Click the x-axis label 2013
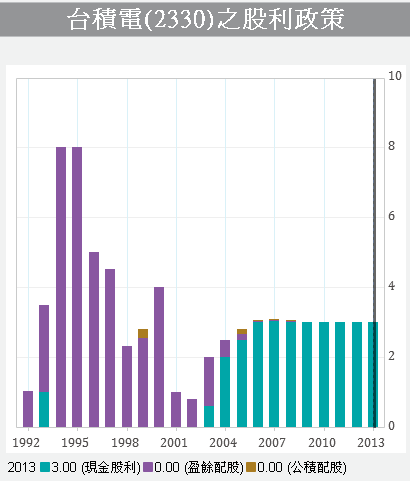Screen dimensions: 411x481 pos(371,443)
